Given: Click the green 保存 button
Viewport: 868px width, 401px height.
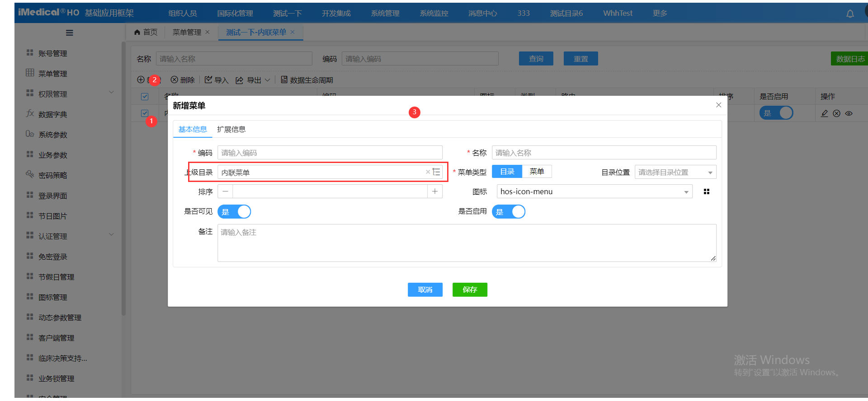Looking at the screenshot, I should pos(470,290).
